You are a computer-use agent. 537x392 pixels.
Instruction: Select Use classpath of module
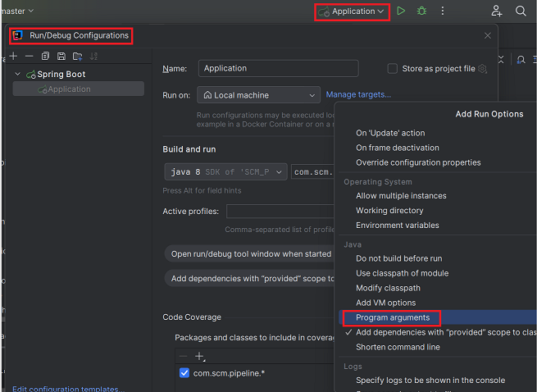point(402,273)
